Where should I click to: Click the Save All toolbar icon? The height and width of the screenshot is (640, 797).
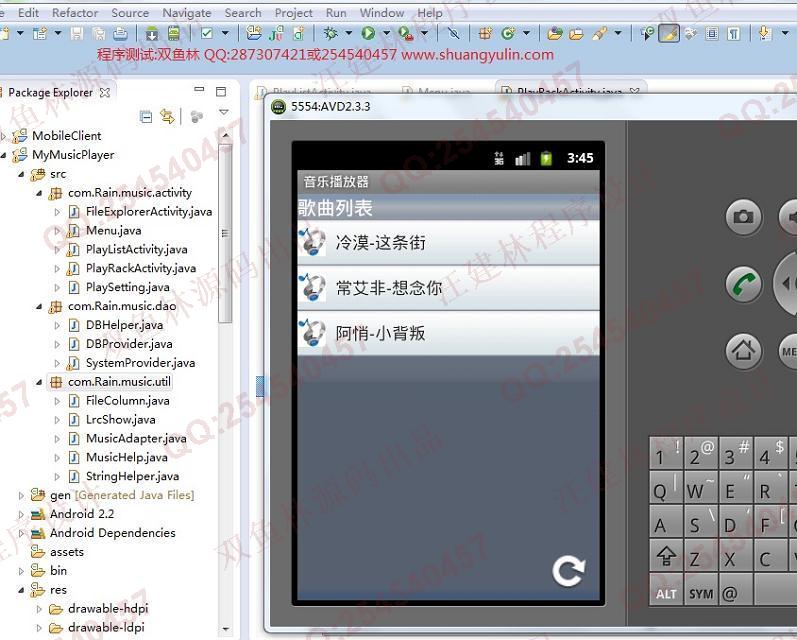click(99, 34)
